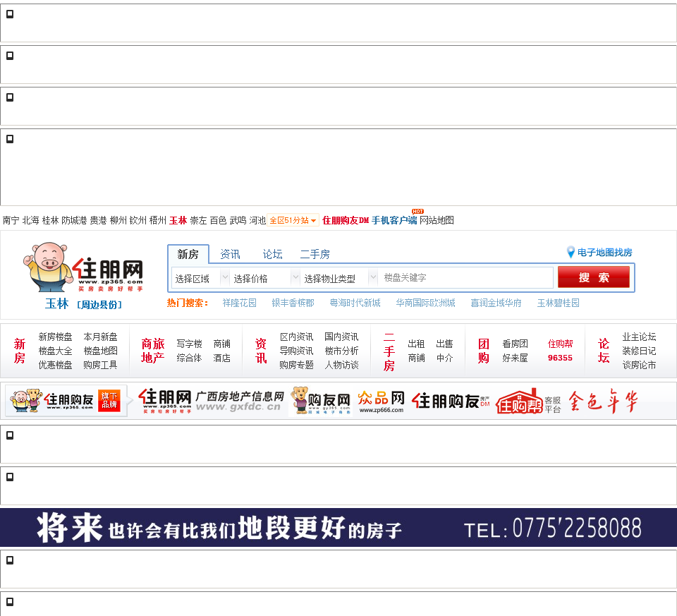Click the map pin icon beside 电子地图找房
677x616 pixels.
571,253
